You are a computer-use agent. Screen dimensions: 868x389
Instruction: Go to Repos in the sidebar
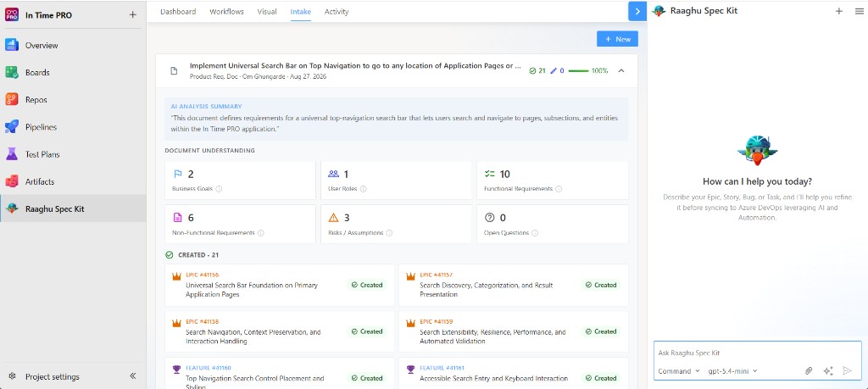[73, 100]
